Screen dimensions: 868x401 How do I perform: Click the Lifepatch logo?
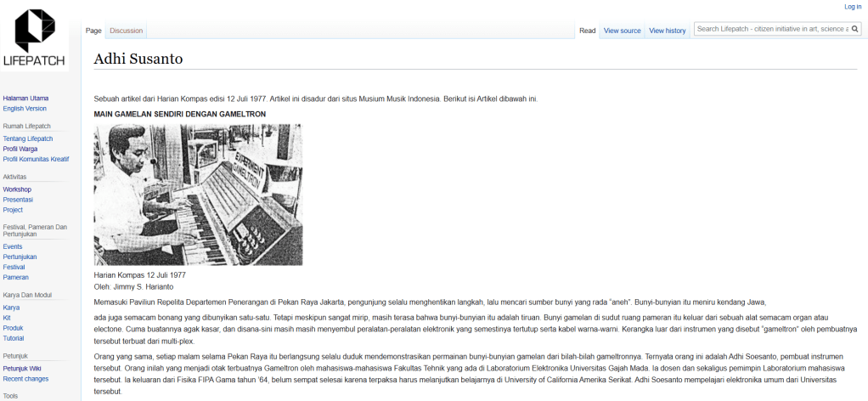34,37
